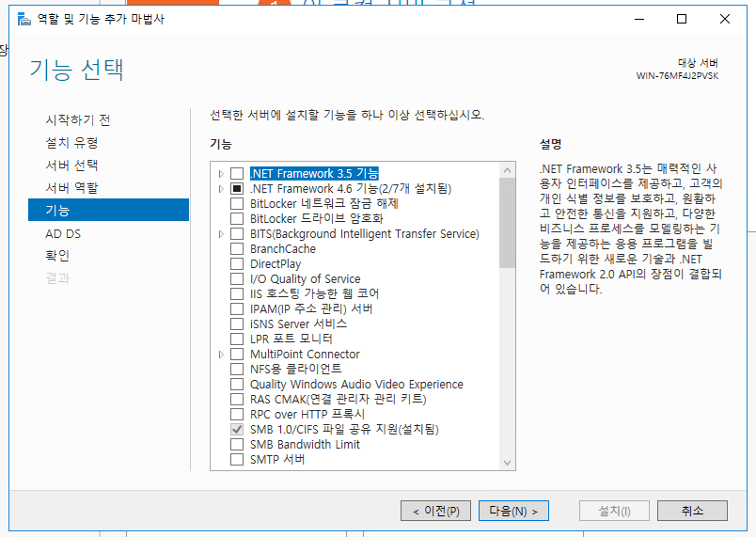Tick the BITS checkbox
756x537 pixels.
click(x=237, y=234)
